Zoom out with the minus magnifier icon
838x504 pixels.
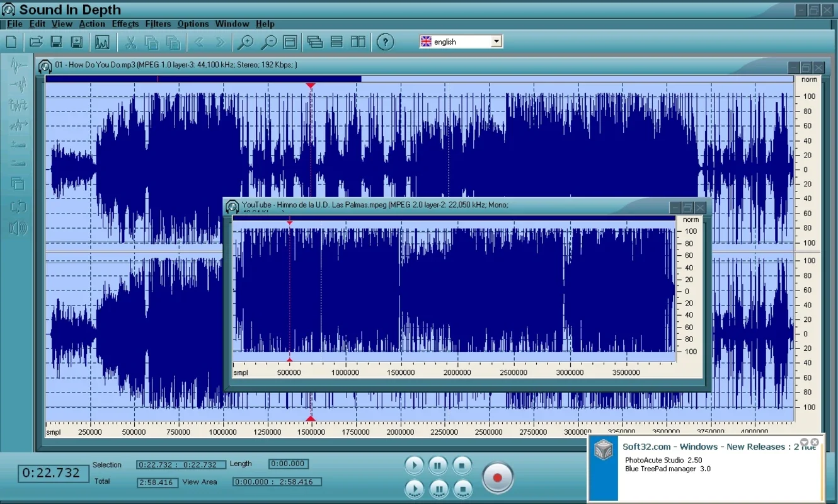268,42
